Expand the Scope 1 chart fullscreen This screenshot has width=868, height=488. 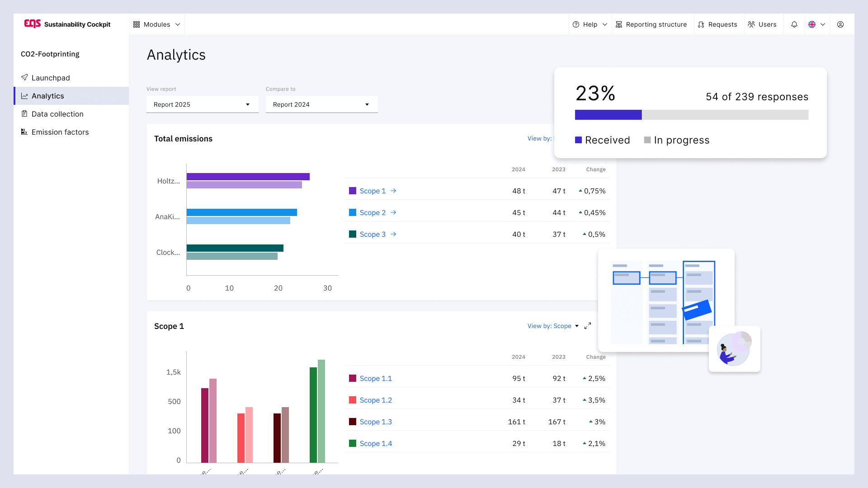coord(588,326)
